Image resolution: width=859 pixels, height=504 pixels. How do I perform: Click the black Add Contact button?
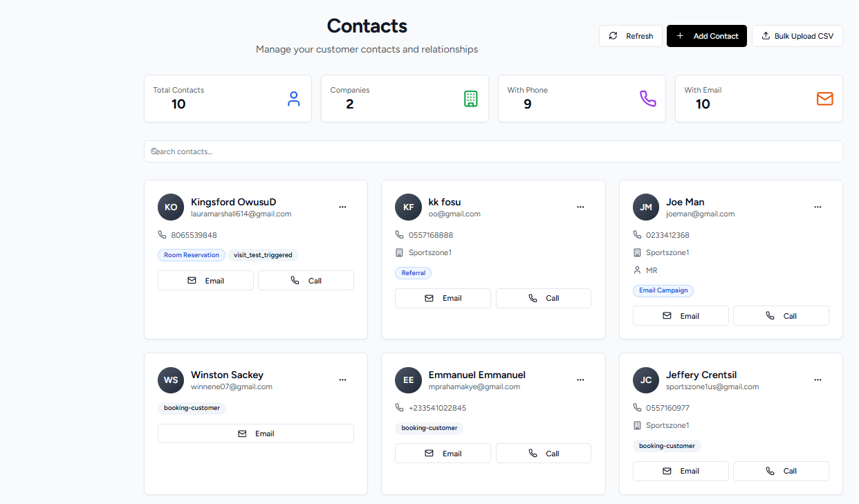706,36
